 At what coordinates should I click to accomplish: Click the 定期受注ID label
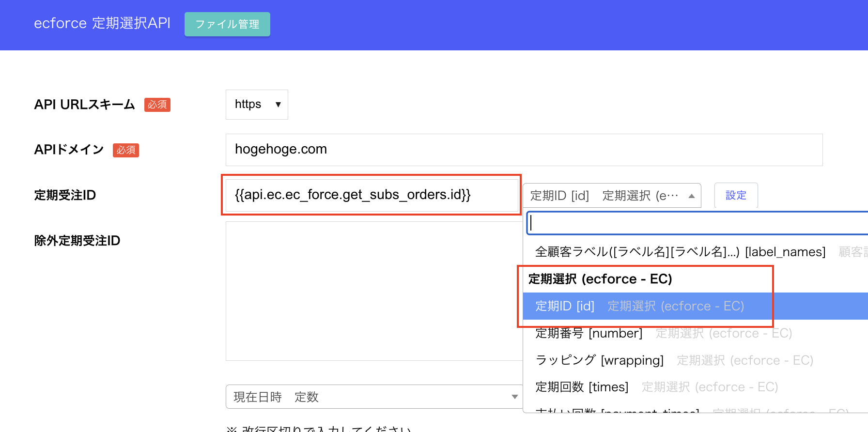pyautogui.click(x=65, y=195)
